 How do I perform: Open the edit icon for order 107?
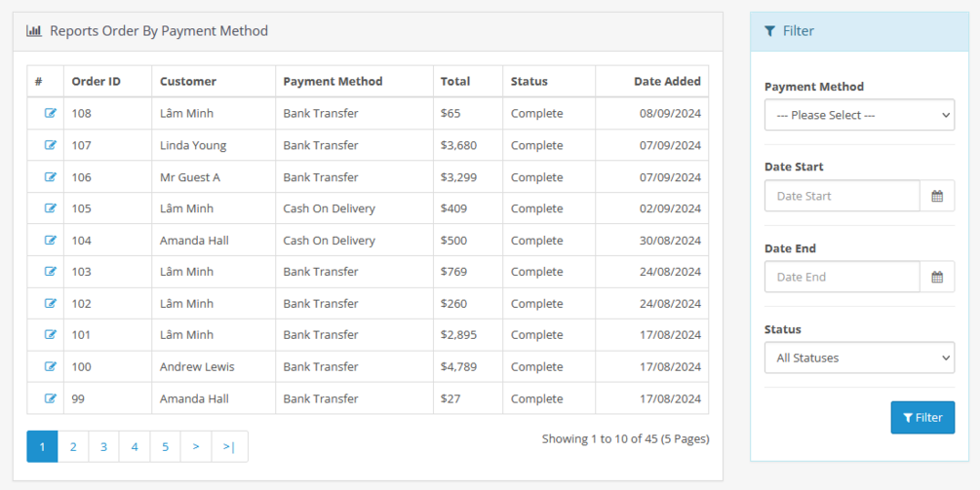point(51,145)
